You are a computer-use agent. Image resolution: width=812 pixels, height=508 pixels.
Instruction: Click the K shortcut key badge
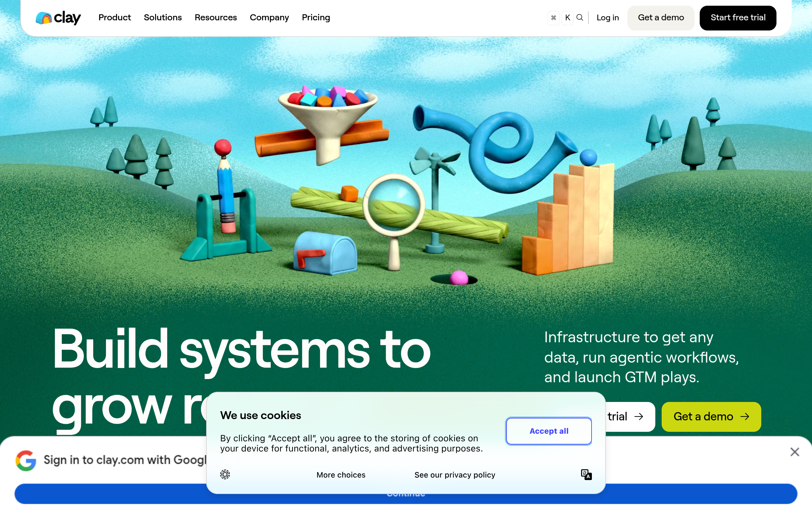(x=567, y=18)
